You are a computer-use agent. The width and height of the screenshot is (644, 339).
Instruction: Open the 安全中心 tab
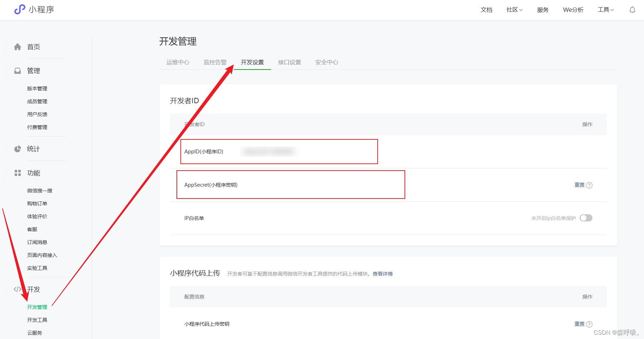(x=326, y=62)
